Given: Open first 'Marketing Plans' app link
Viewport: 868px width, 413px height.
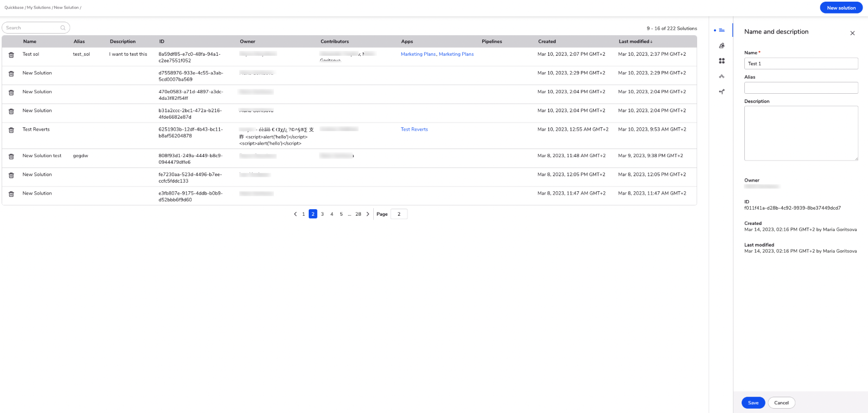Looking at the screenshot, I should coord(418,54).
